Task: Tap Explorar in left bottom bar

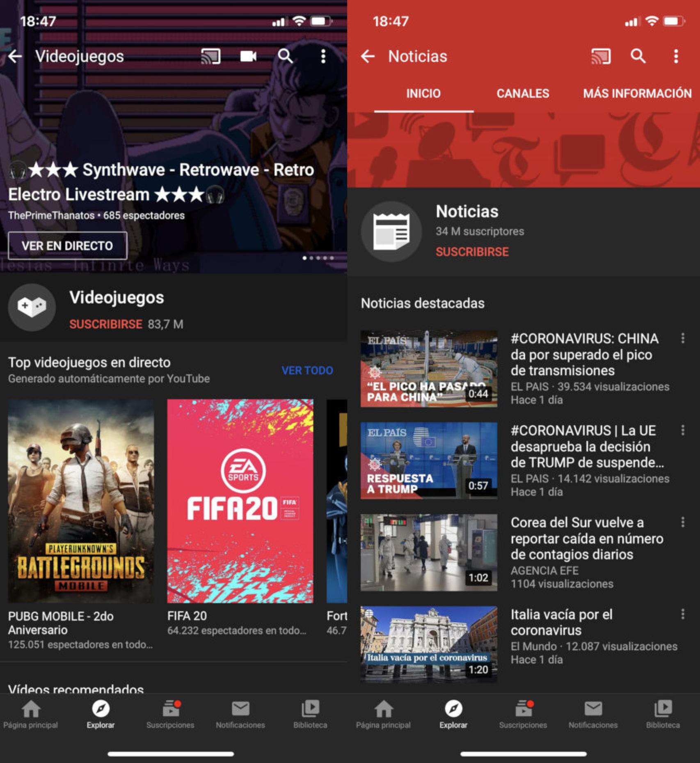Action: [101, 715]
